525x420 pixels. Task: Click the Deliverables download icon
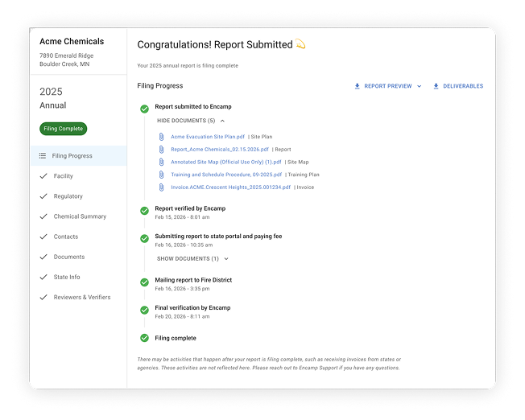click(x=436, y=86)
